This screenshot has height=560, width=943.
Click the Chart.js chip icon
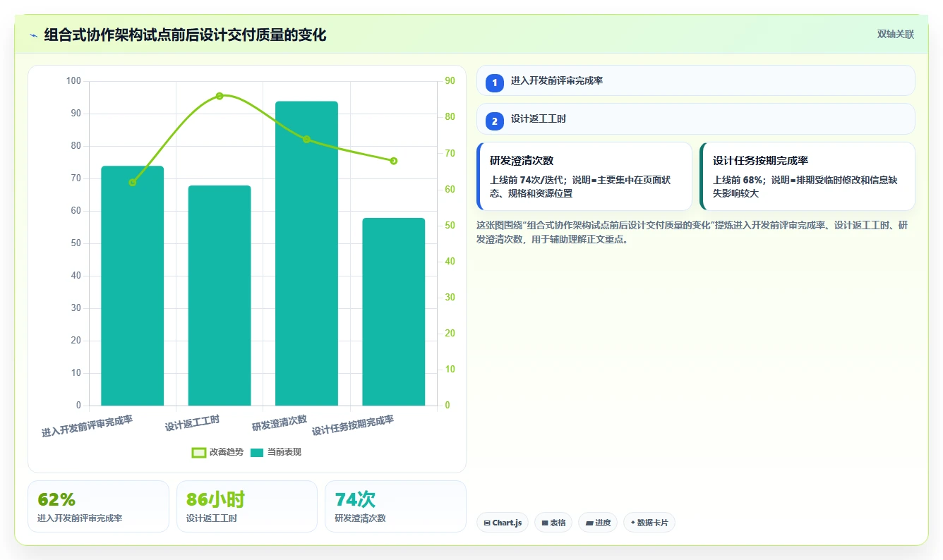point(487,523)
